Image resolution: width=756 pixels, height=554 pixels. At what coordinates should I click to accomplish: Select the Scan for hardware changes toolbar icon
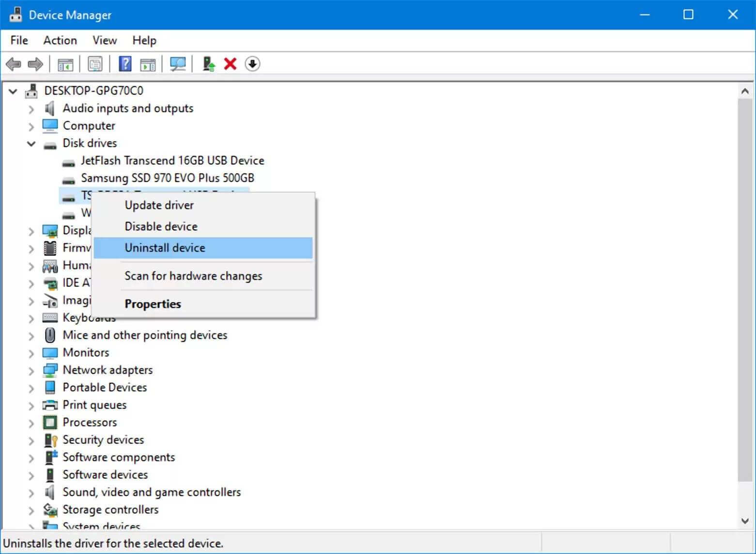(178, 63)
